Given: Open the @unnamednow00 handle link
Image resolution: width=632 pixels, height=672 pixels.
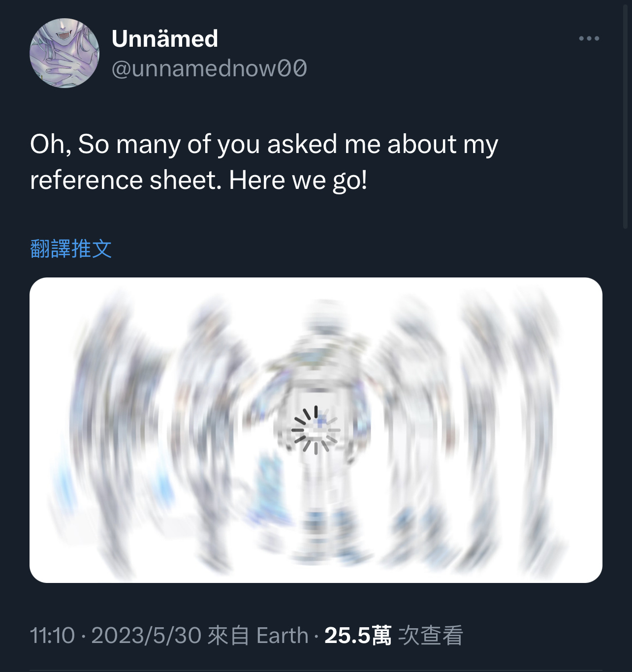Looking at the screenshot, I should (x=209, y=68).
